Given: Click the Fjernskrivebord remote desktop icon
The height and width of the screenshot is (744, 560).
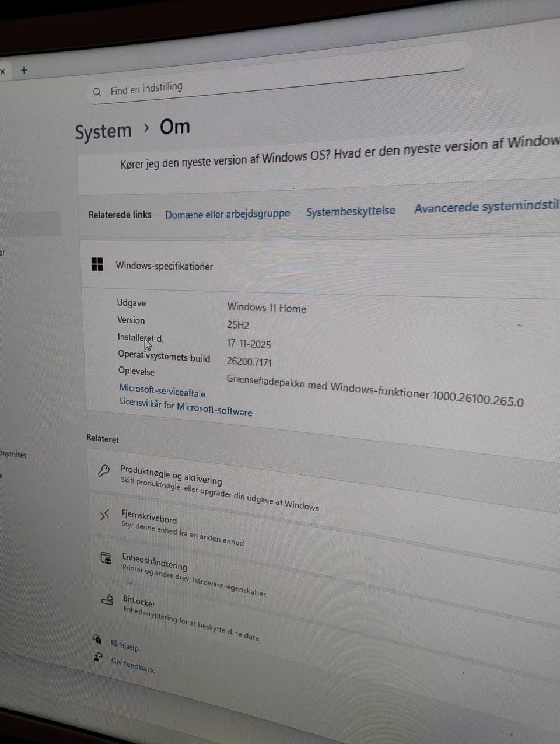Looking at the screenshot, I should [x=104, y=515].
